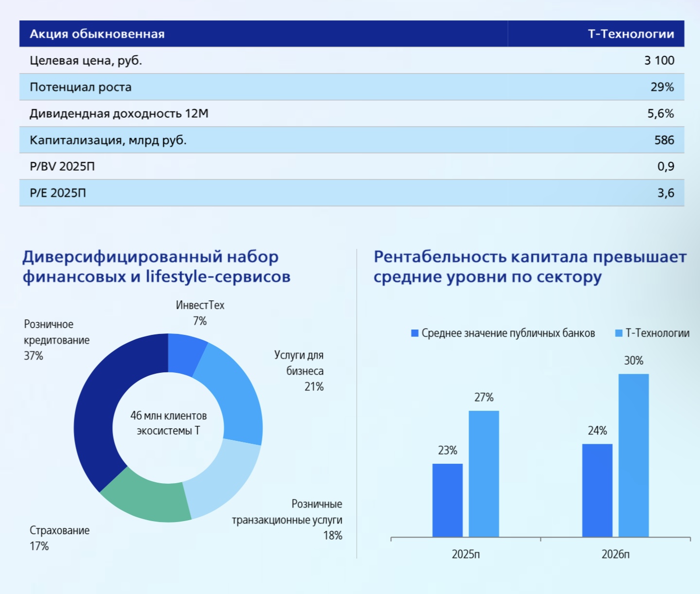Click the 'Т-Технологии' legend text
Viewport: 700px width, 594px height.
pos(657,333)
